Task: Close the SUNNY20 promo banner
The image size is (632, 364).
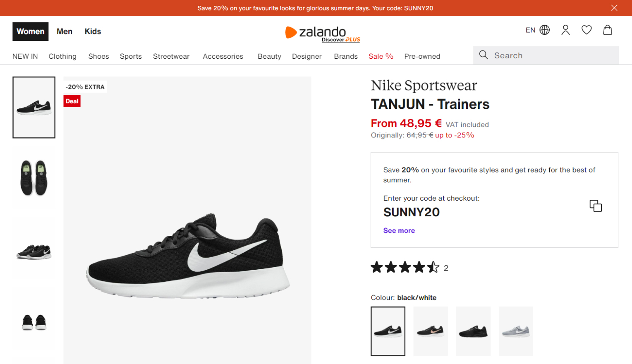Action: [x=614, y=8]
